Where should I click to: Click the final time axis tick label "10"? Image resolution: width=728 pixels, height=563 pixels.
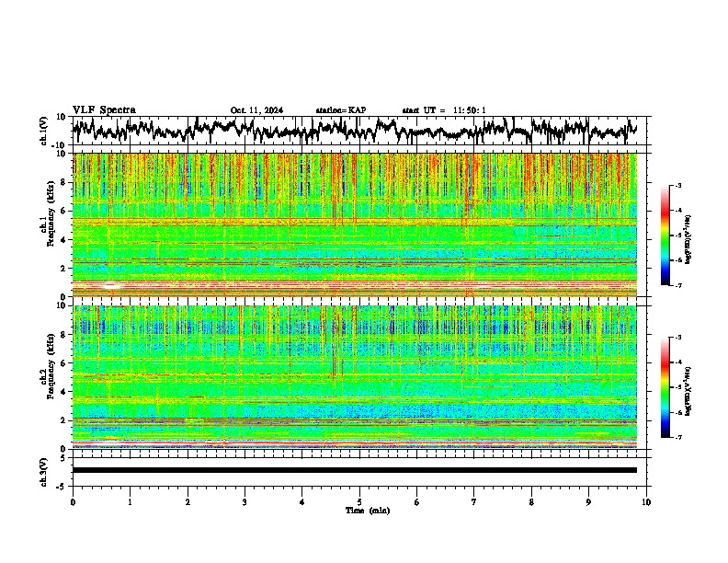pos(646,502)
